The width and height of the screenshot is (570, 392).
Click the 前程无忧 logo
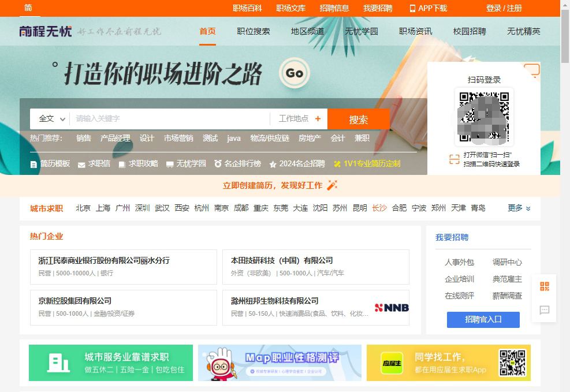pyautogui.click(x=46, y=31)
